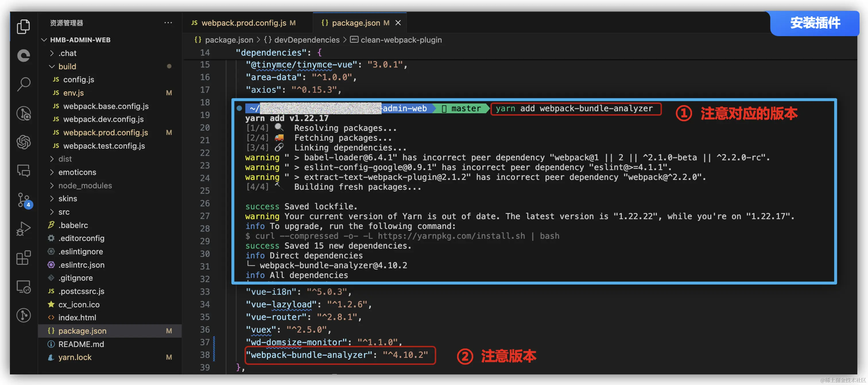Open webpack.base.config.js file
The image size is (868, 385).
point(105,106)
